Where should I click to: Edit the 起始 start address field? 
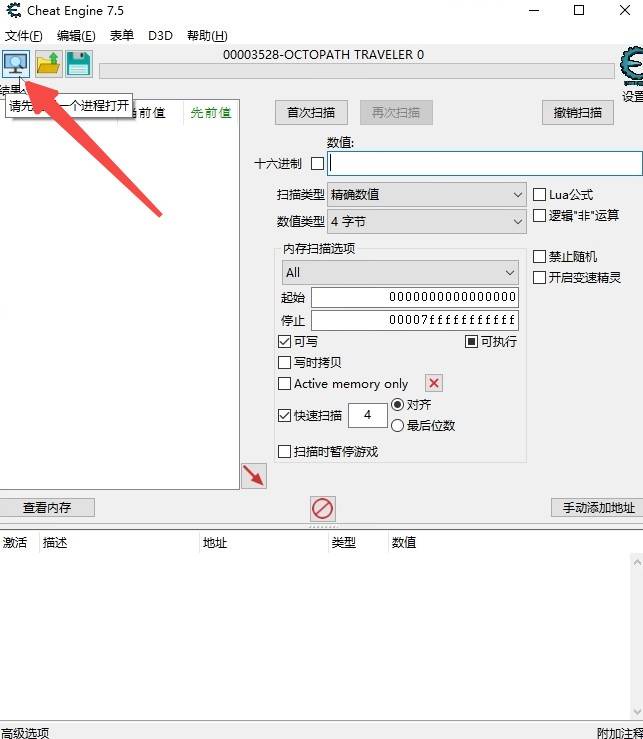(x=415, y=297)
